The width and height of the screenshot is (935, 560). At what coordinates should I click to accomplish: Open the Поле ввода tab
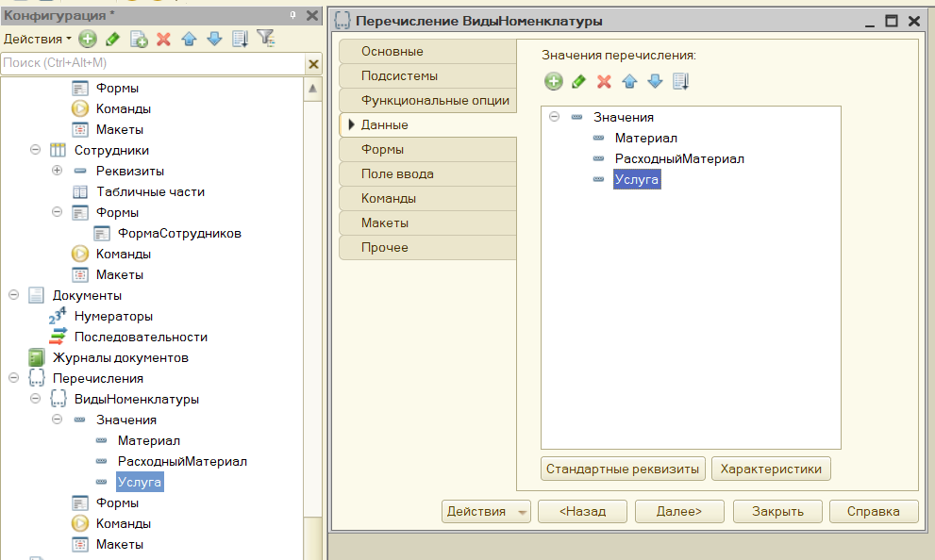(427, 174)
